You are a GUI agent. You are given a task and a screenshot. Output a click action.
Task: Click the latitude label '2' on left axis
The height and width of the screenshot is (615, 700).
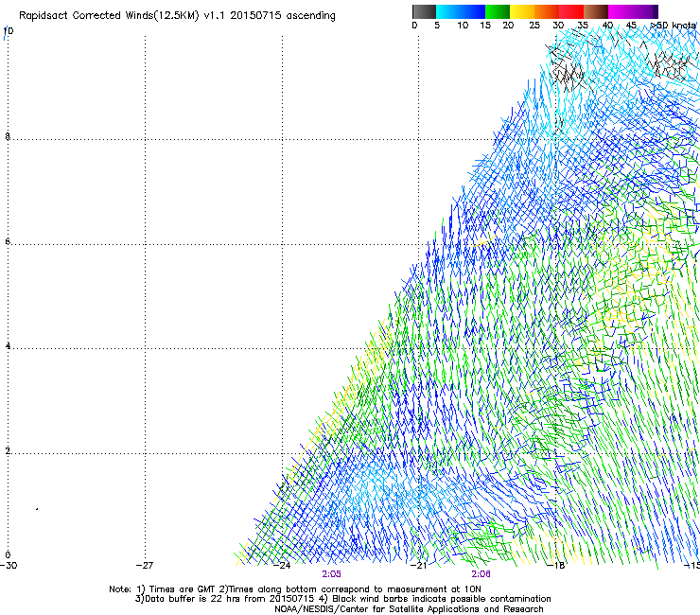pos(8,450)
